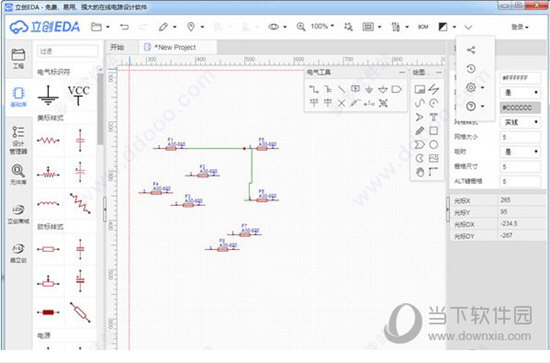Select the pin tool in electrical tools
Image resolution: width=550 pixels, height=363 pixels.
pos(369,103)
